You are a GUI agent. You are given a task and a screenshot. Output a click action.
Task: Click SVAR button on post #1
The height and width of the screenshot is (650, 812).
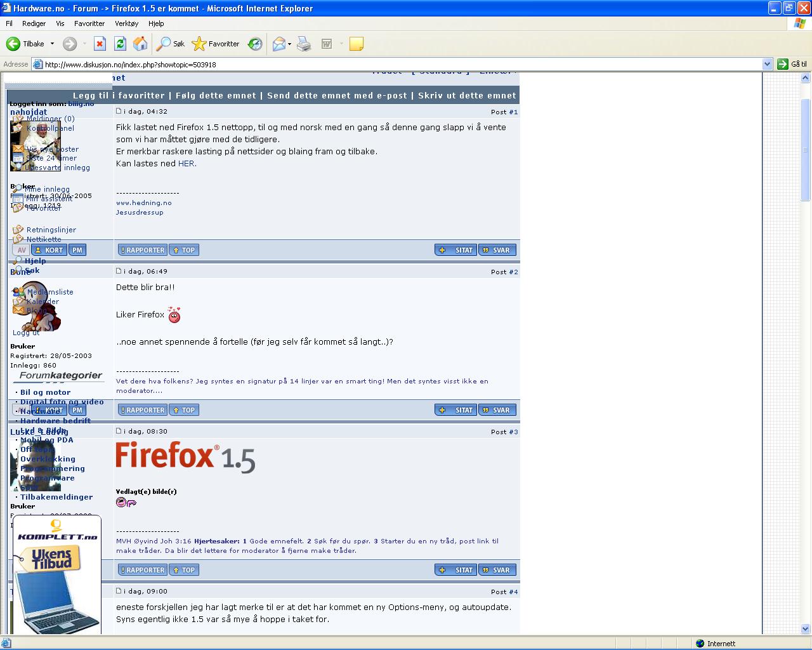coord(498,250)
